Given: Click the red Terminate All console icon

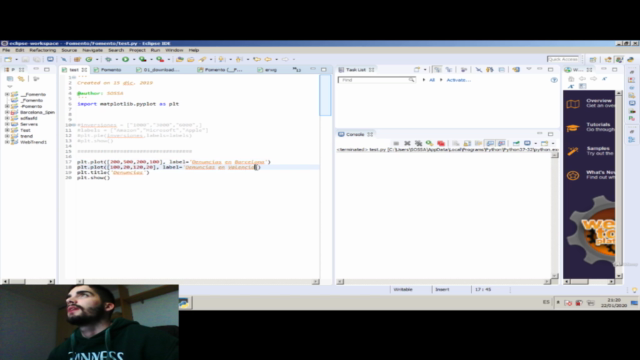Looking at the screenshot, I should click(x=441, y=143).
